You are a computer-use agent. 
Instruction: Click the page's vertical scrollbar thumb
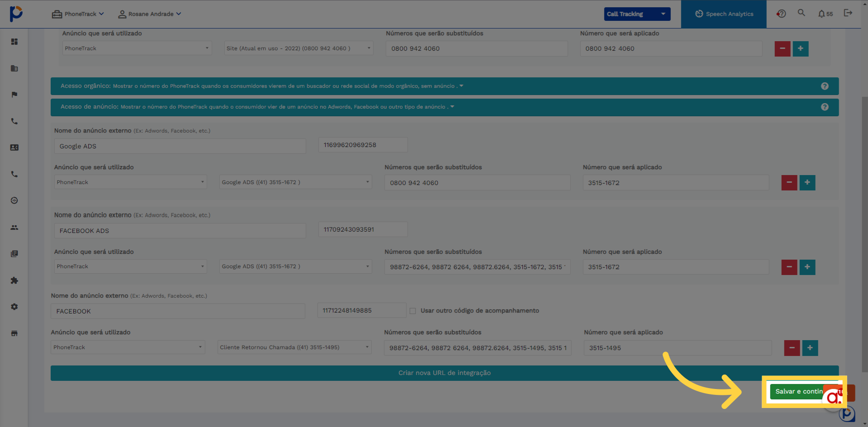click(x=864, y=234)
